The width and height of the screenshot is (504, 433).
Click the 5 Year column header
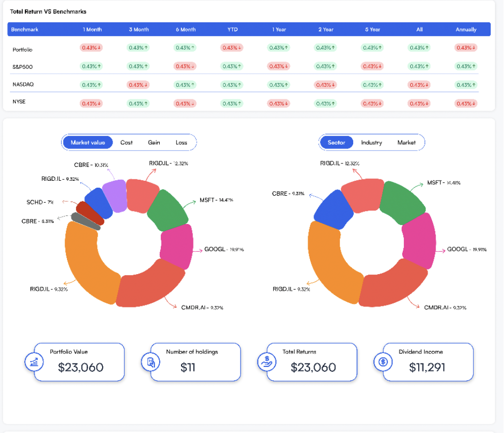pos(373,30)
